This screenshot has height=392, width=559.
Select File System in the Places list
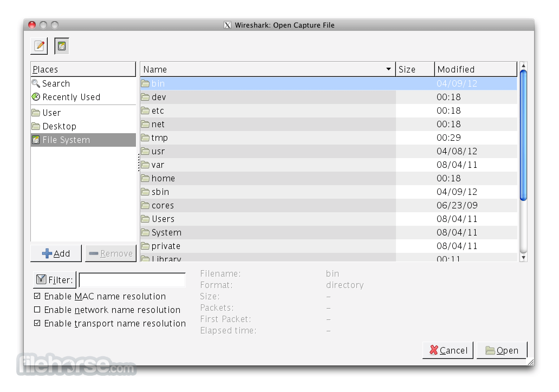[x=83, y=140]
